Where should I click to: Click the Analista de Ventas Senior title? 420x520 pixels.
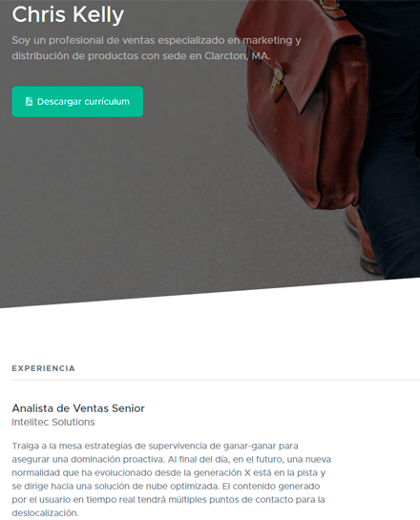coord(78,408)
